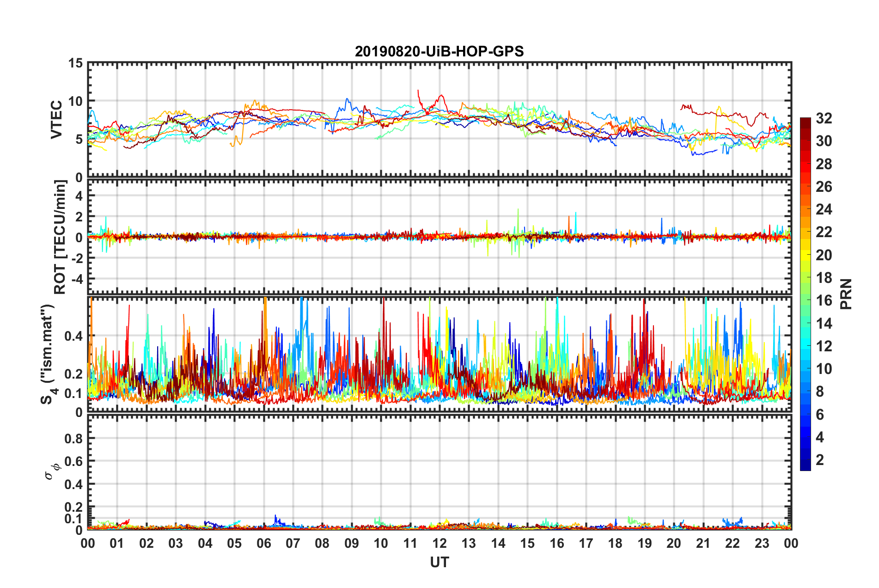Screen dimensions: 879x588
Task: Click UT axis tick label 12
Action: pos(439,543)
